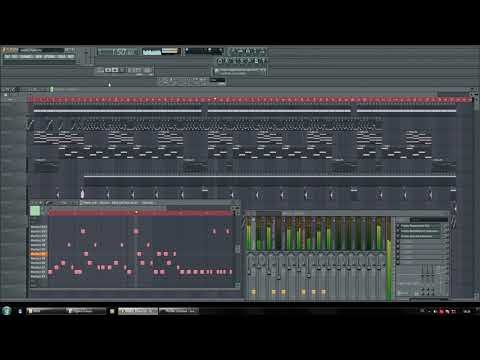This screenshot has width=480, height=360.
Task: Click the red playlist timeline ruler
Action: [x=250, y=100]
